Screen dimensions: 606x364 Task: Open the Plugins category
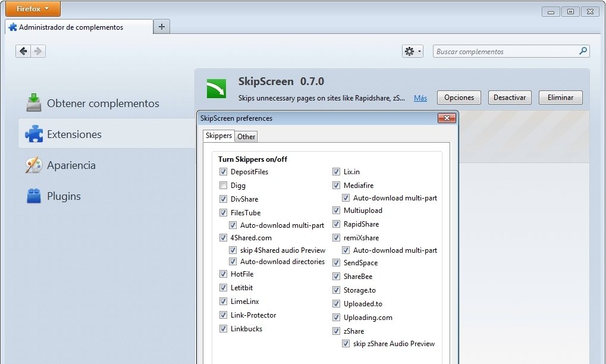click(x=106, y=196)
